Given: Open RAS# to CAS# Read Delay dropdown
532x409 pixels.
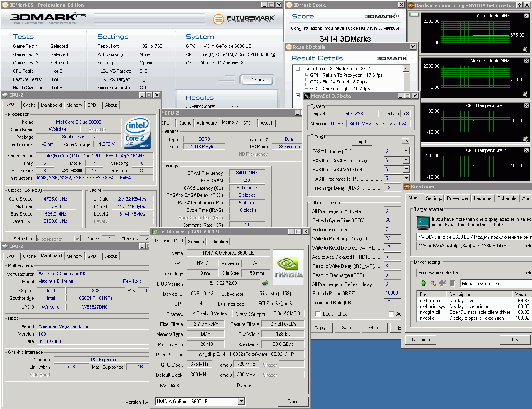Looking at the screenshot, I should (406, 160).
